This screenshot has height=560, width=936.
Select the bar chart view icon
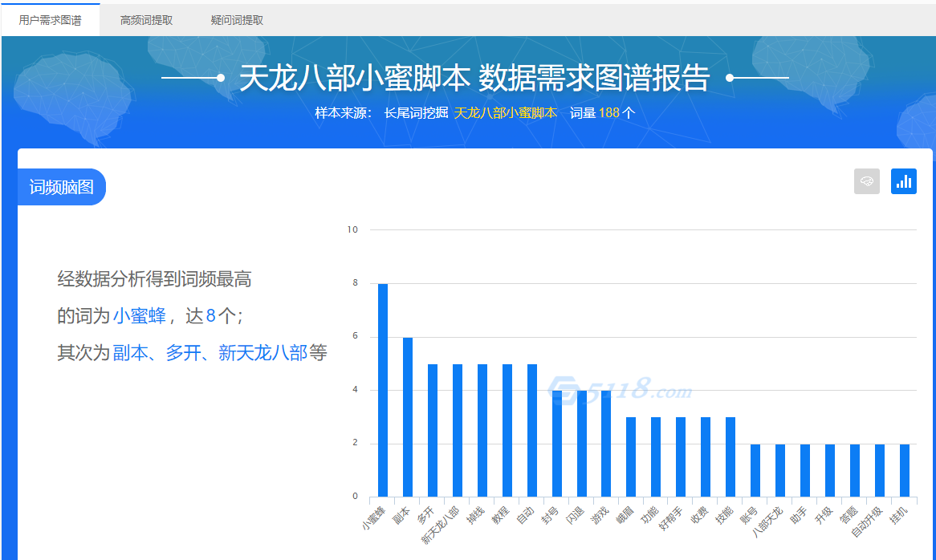click(904, 181)
